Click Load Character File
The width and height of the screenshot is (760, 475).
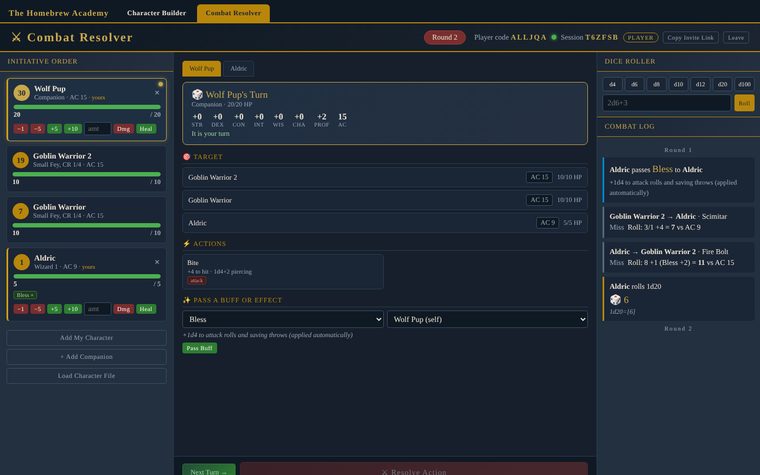tap(86, 376)
